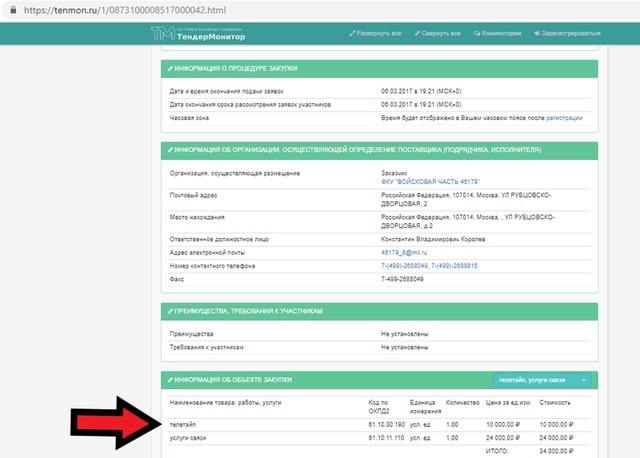The height and width of the screenshot is (458, 640).
Task: Click the TenderMonitor logo
Action: coord(198,33)
